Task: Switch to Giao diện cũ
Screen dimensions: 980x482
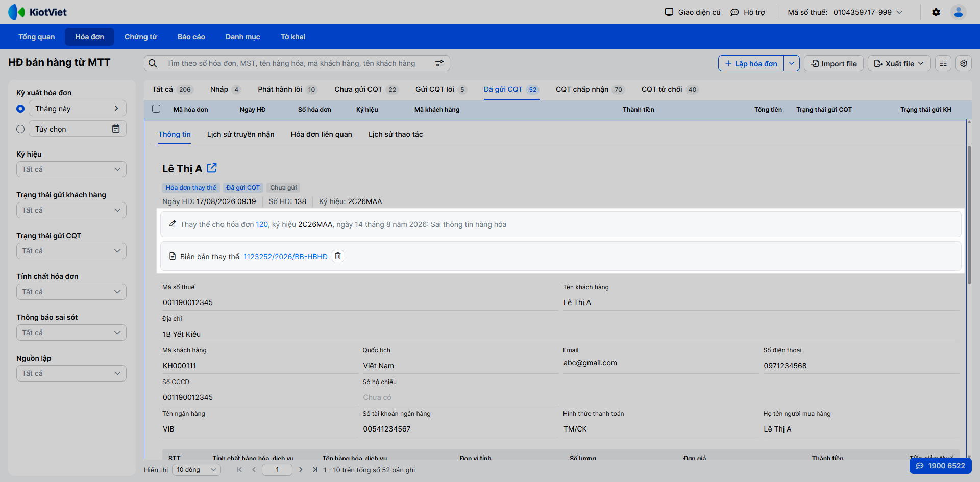Action: [692, 12]
